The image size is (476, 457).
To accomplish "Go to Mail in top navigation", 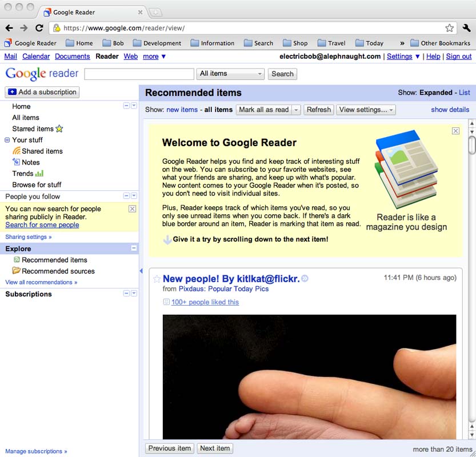I will [x=11, y=57].
